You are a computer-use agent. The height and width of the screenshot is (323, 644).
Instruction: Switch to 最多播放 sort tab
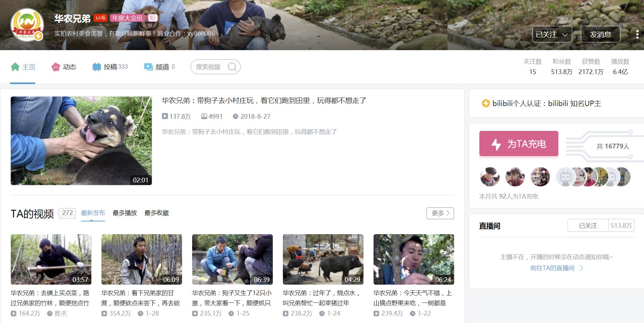124,213
